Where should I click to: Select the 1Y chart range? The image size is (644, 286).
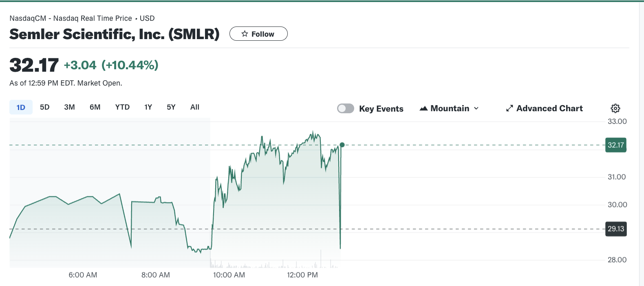(148, 107)
